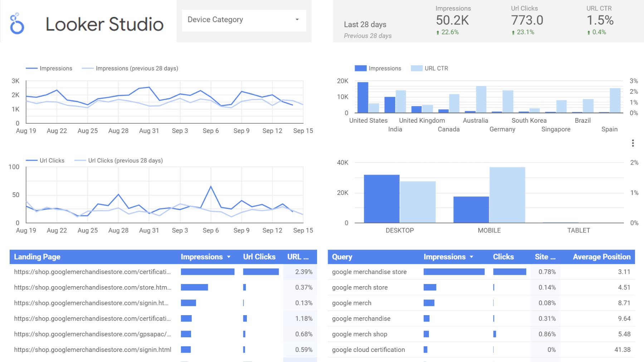
Task: Click the Impressions sort arrow in Landing Page table
Action: [x=229, y=257]
